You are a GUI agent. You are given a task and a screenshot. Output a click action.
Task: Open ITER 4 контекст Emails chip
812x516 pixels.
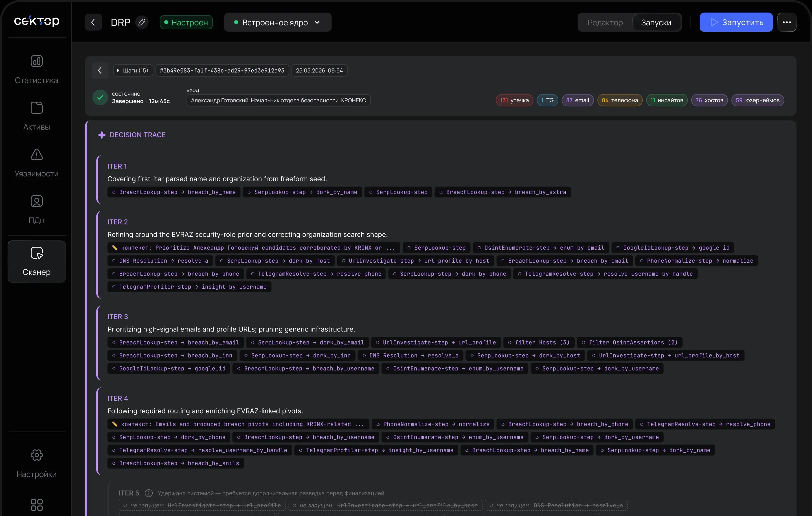tap(238, 424)
